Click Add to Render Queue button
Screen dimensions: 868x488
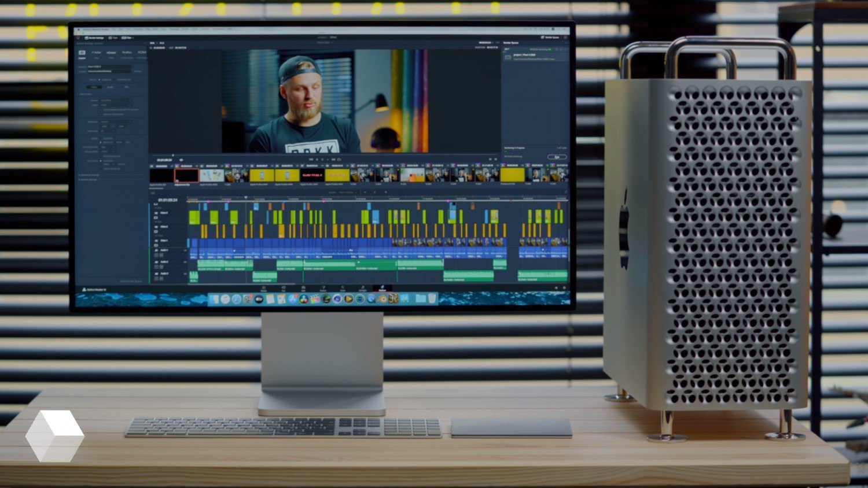(x=131, y=282)
